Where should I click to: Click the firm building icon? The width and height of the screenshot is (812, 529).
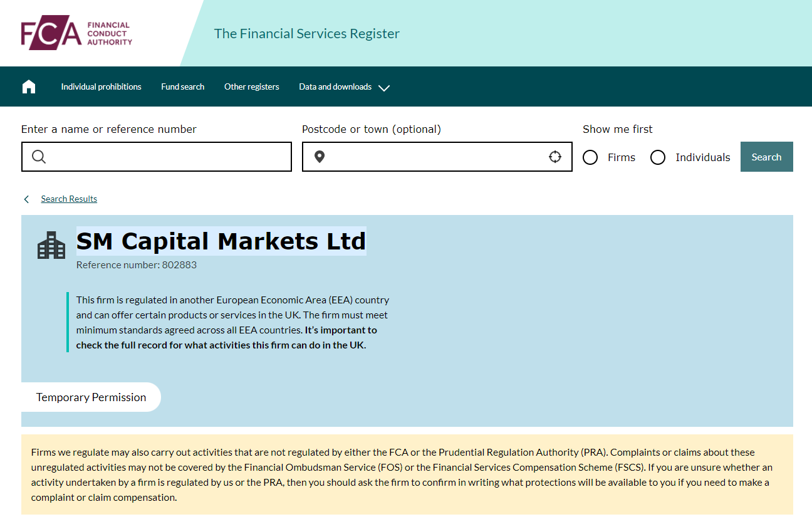51,245
